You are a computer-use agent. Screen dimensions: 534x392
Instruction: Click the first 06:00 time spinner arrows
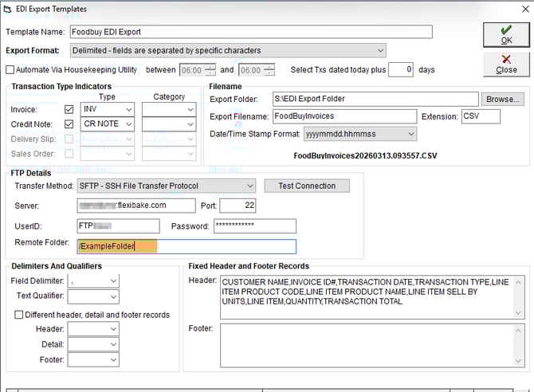[211, 70]
